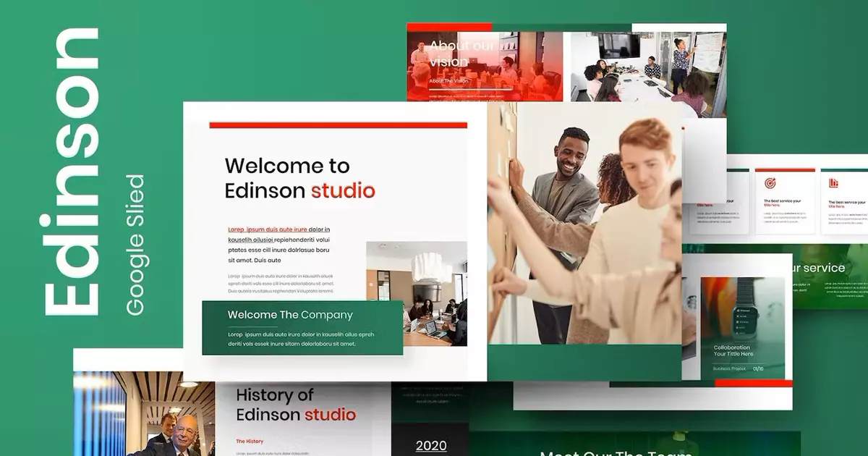868x456 pixels.
Task: Click the caption text beneath "Welcome The Company"
Action: [301, 339]
